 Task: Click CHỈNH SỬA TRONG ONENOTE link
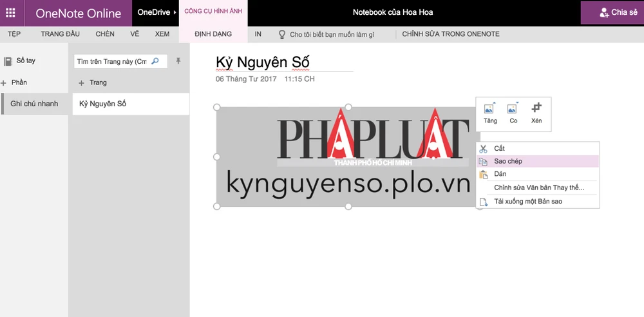click(450, 34)
